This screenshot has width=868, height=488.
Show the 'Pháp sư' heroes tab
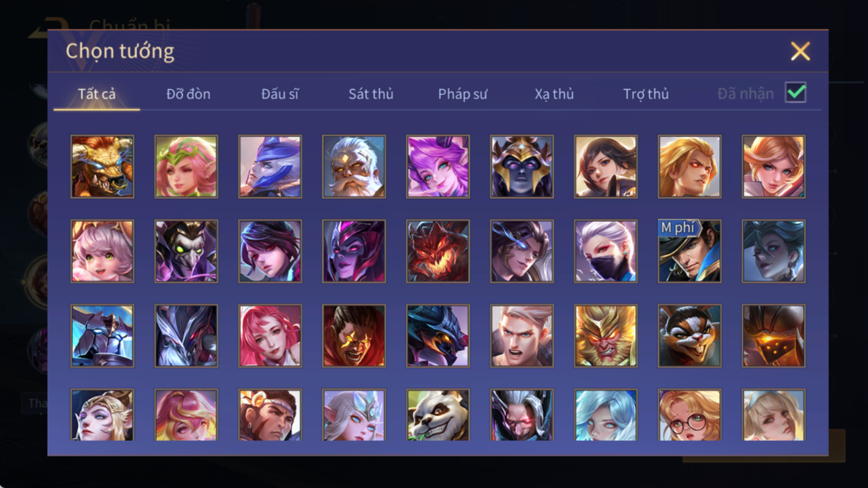463,94
